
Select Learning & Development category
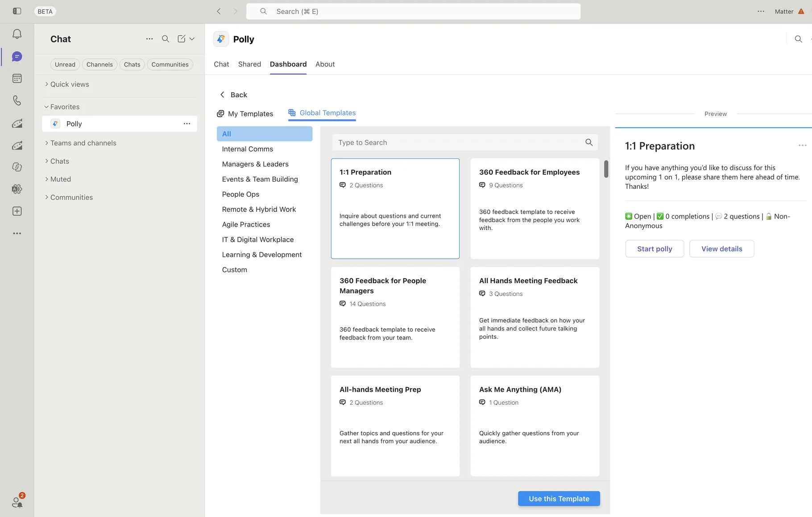click(x=262, y=255)
